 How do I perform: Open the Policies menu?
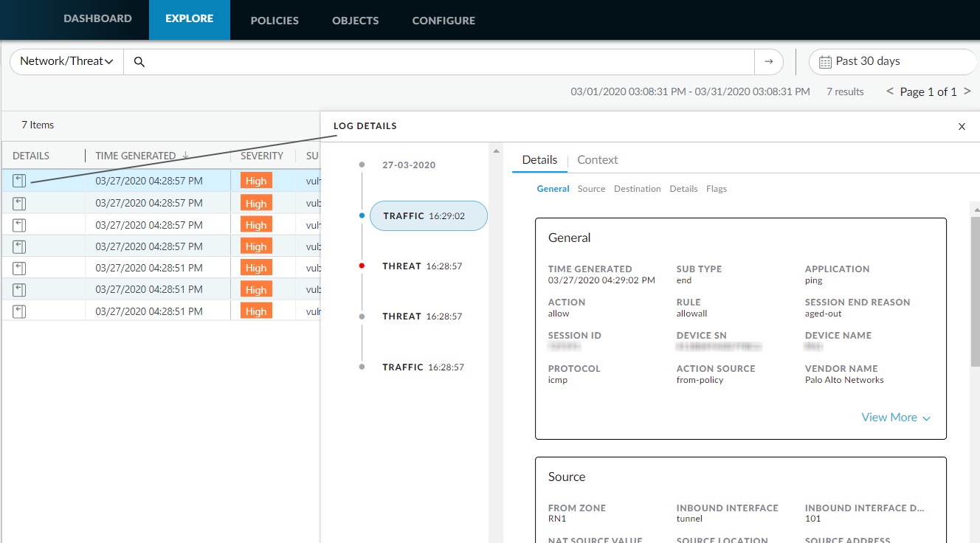(x=275, y=21)
